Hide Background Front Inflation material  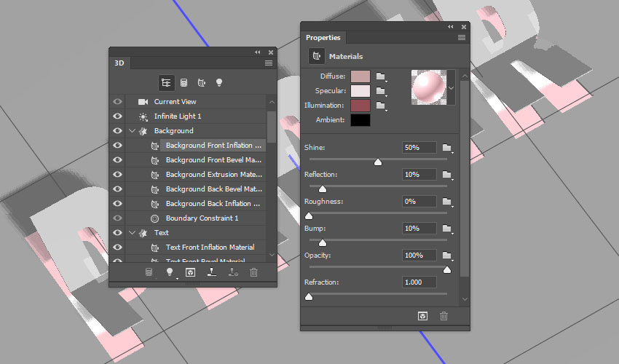(x=118, y=146)
